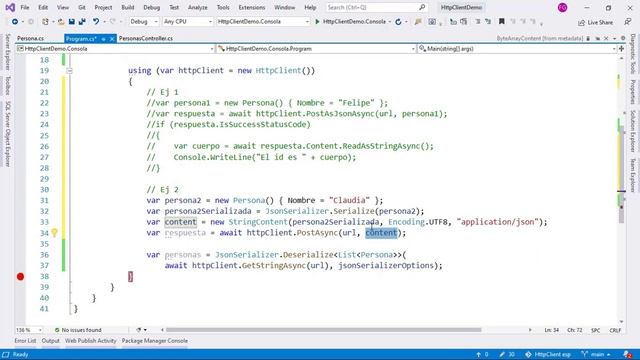Screen dimensions: 640x360
Task: Click the horizontal scrollbar of the code editor
Action: (323, 330)
